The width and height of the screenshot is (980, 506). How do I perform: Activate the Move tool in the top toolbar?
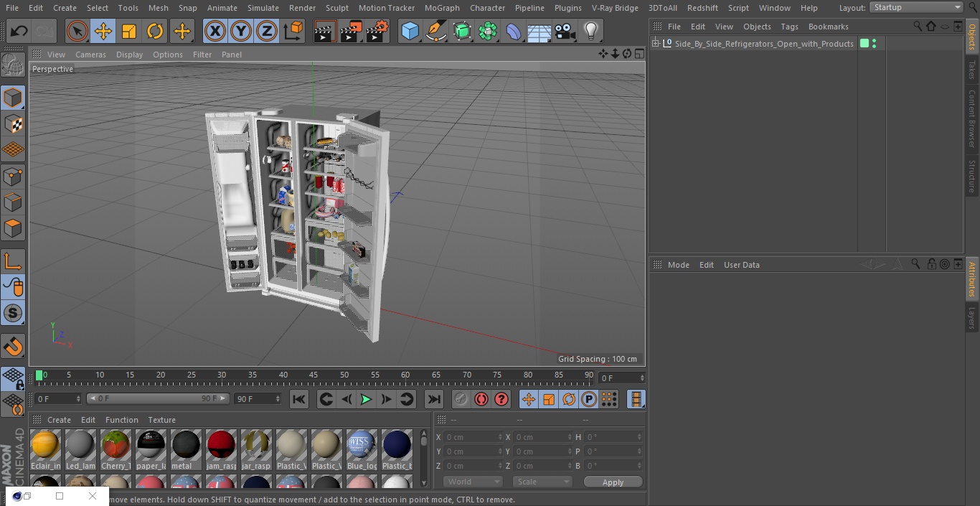click(103, 31)
